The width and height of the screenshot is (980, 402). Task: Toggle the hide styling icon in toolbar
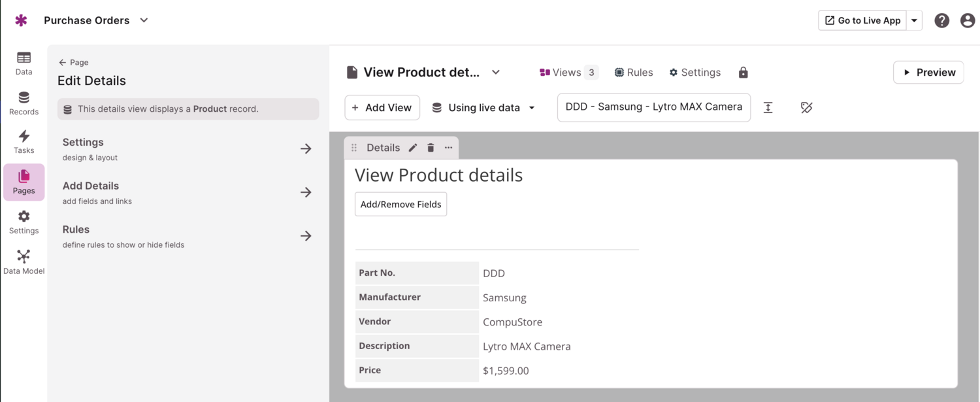tap(806, 108)
